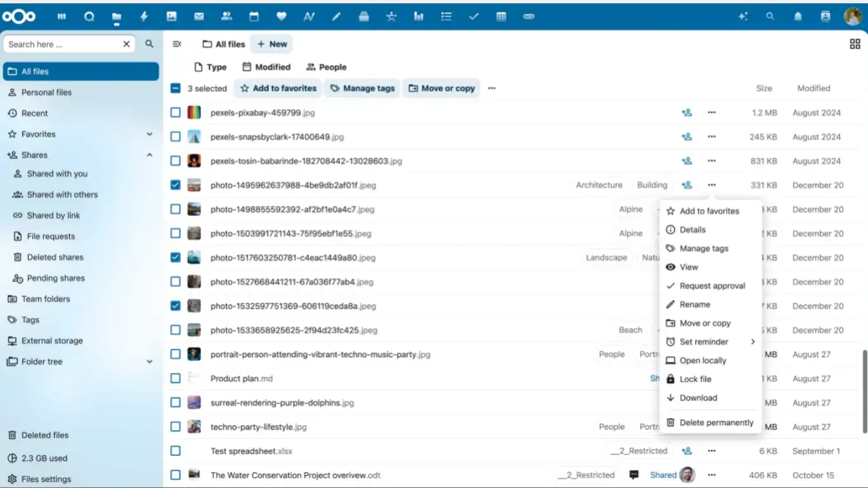Image resolution: width=868 pixels, height=488 pixels.
Task: Click Move or copy in selection toolbar
Action: click(441, 88)
